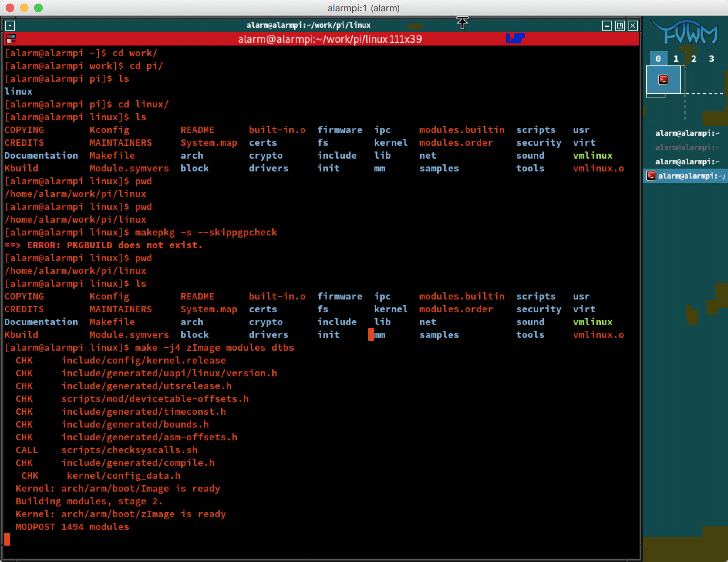
Task: Select dimmed alarm@alarmpi window list entry
Action: point(687,148)
